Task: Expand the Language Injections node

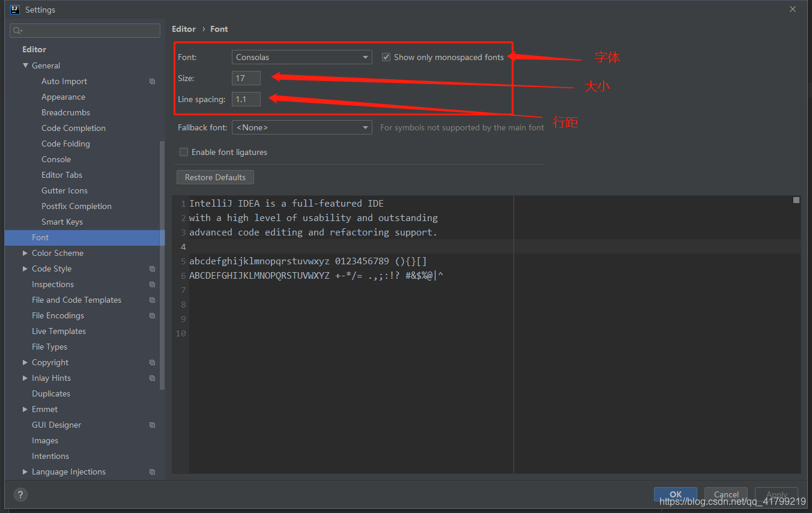Action: (x=25, y=472)
